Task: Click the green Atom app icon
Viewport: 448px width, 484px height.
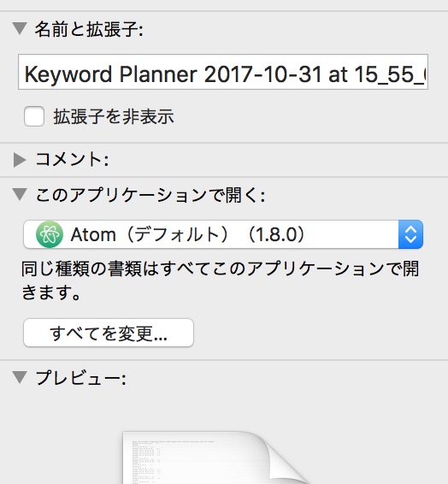Action: tap(50, 234)
